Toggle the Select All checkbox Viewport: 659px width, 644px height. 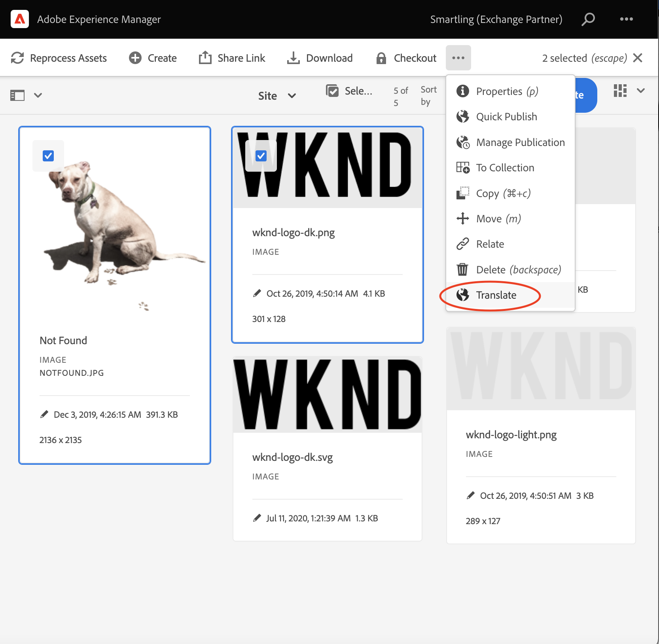(332, 91)
